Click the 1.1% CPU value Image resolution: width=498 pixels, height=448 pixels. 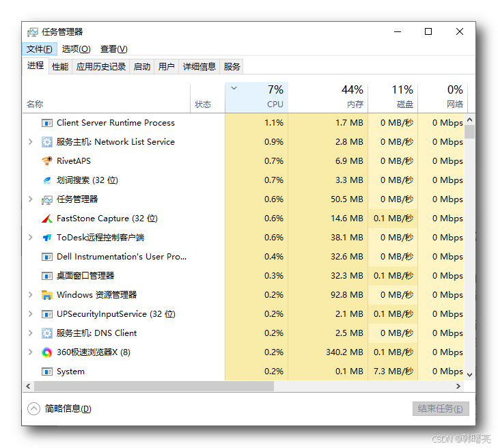(274, 123)
